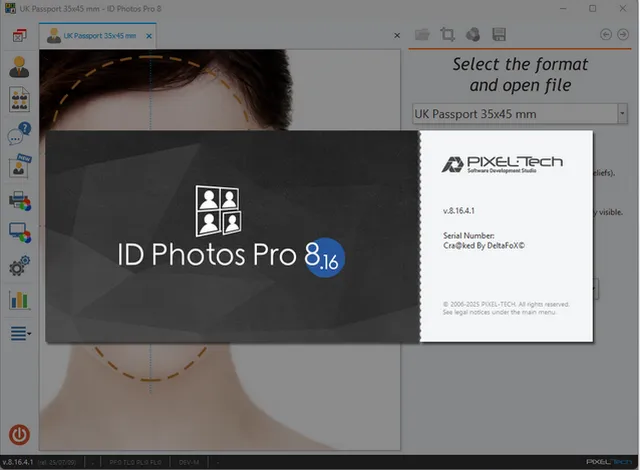Open the monitor color calibration icon
Viewport: 640px width, 470px height.
click(x=20, y=233)
